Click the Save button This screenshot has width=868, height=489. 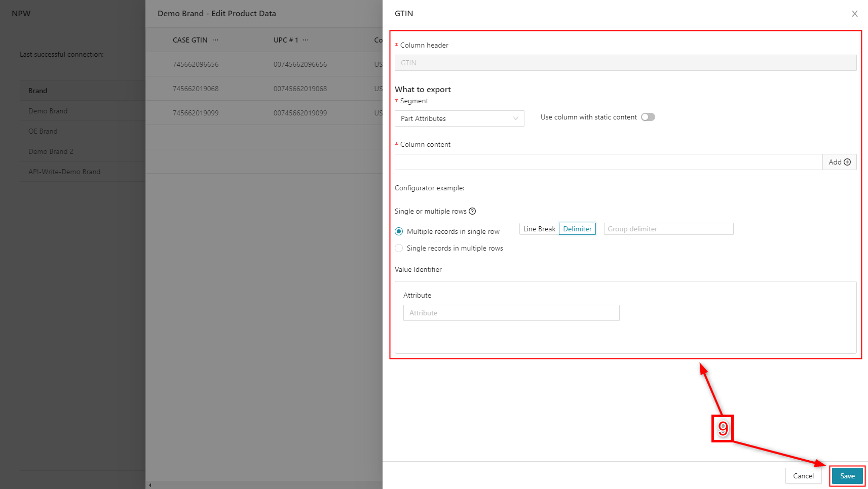847,476
